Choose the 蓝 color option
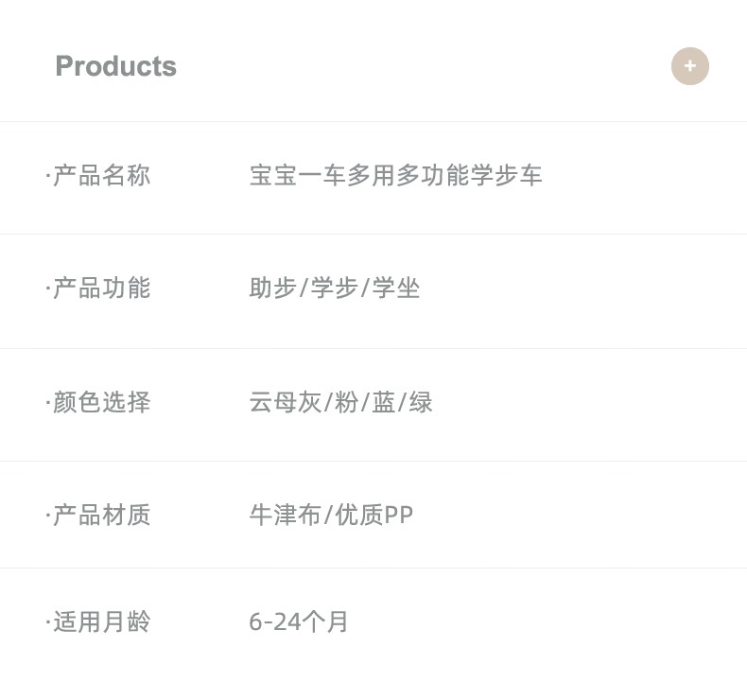This screenshot has width=747, height=700. coord(384,402)
